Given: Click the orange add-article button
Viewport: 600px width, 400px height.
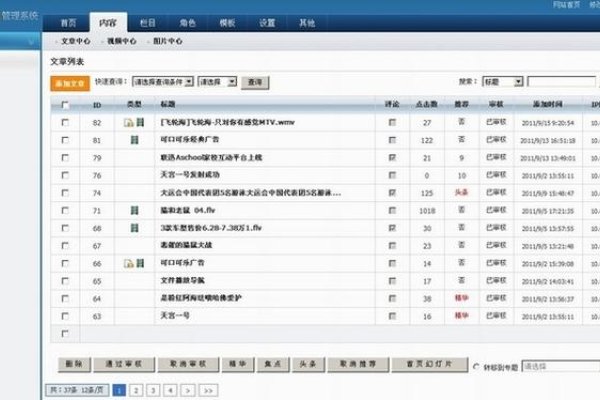Looking at the screenshot, I should pyautogui.click(x=70, y=83).
